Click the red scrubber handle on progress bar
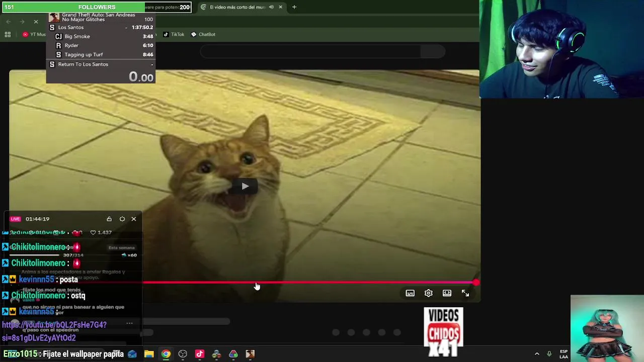 coord(476,283)
